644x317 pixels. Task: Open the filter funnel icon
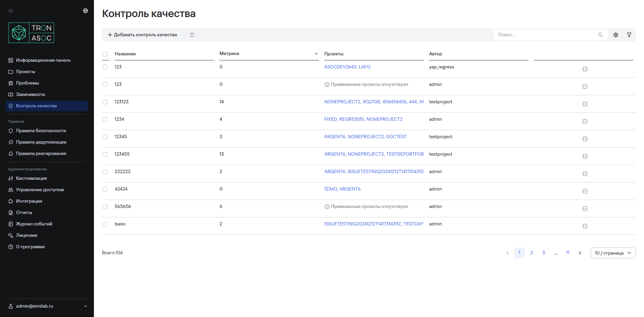pyautogui.click(x=629, y=35)
